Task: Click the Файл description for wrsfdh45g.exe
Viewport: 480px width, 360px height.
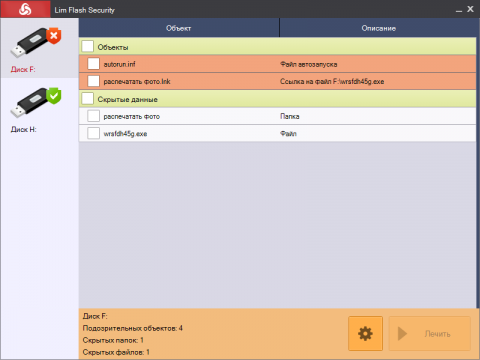Action: 288,134
